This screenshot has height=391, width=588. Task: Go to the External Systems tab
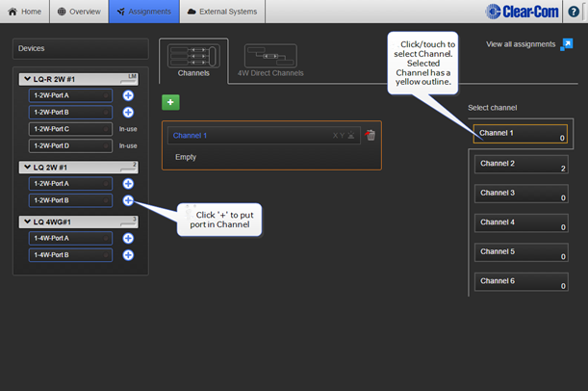pyautogui.click(x=221, y=12)
